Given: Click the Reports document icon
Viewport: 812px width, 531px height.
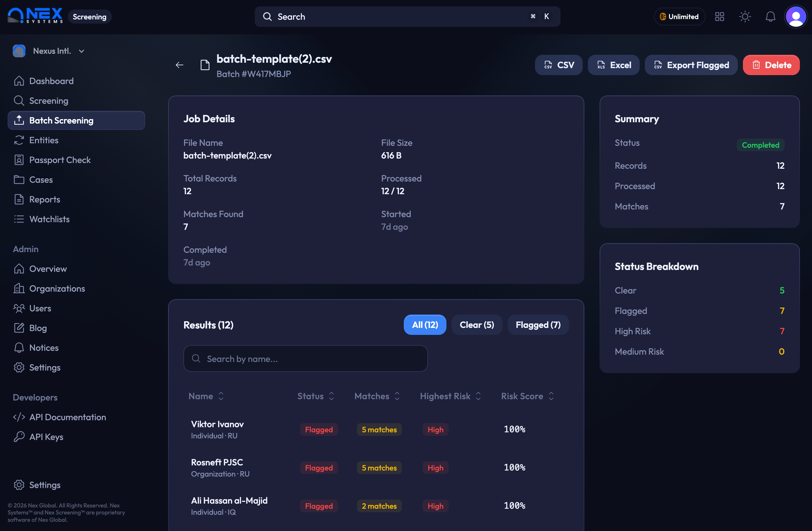Looking at the screenshot, I should coord(19,200).
